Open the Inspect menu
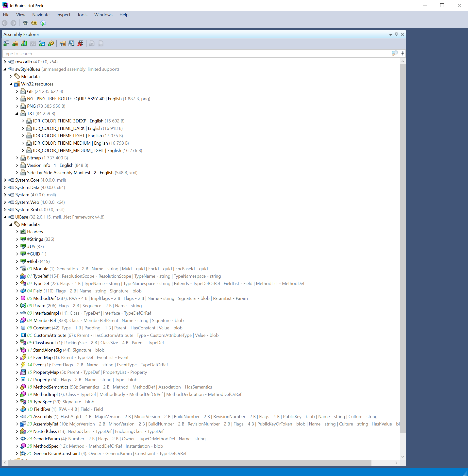This screenshot has width=468, height=476. 63,15
